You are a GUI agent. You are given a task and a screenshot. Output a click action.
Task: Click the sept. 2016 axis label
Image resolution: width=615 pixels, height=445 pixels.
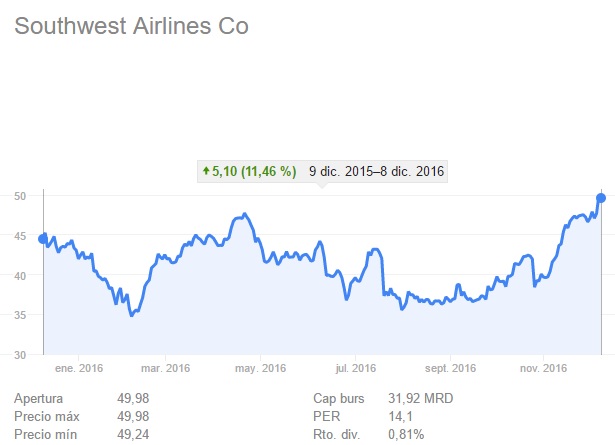pyautogui.click(x=449, y=368)
